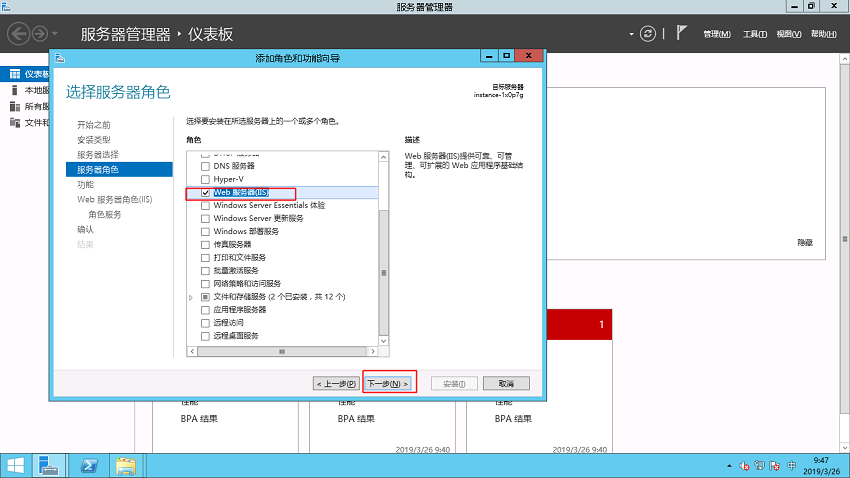Screen dimensions: 850x478
Task: Select the file services icon in sidebar
Action: coord(15,122)
